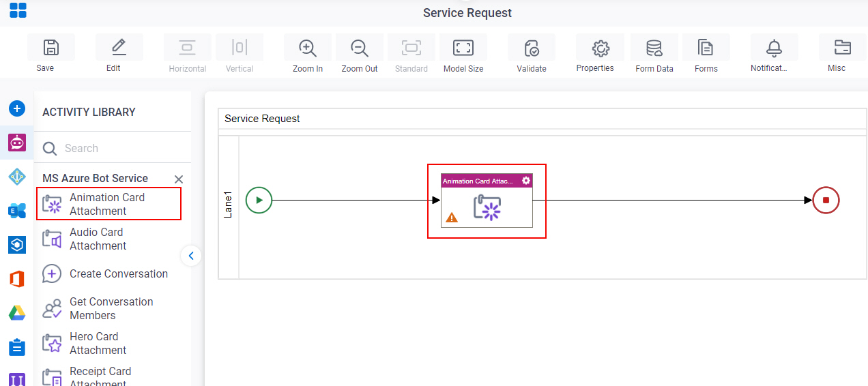Click the Validate toolbar icon
The height and width of the screenshot is (386, 868).
click(532, 48)
